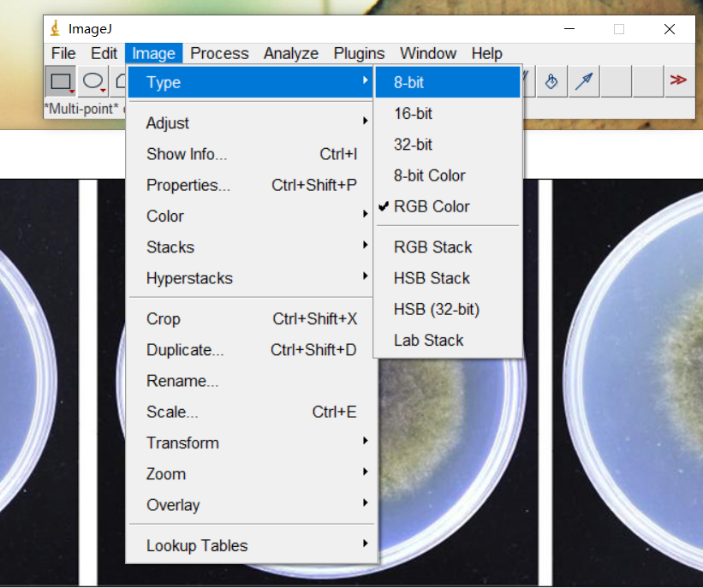Click the Flood Fill bucket tool
This screenshot has height=588, width=703.
tap(552, 81)
